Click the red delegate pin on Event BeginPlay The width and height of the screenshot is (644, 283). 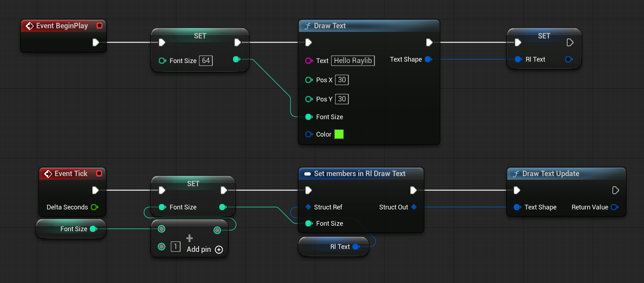point(99,26)
